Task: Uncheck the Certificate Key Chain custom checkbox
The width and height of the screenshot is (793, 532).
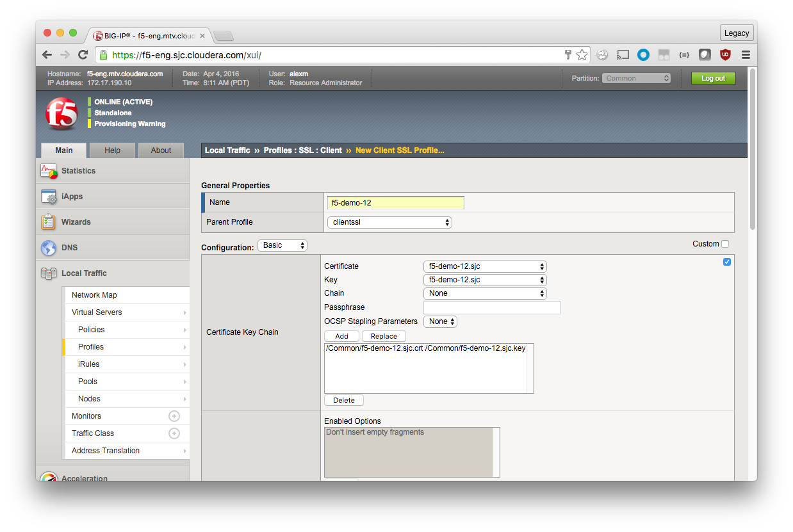Action: click(726, 262)
